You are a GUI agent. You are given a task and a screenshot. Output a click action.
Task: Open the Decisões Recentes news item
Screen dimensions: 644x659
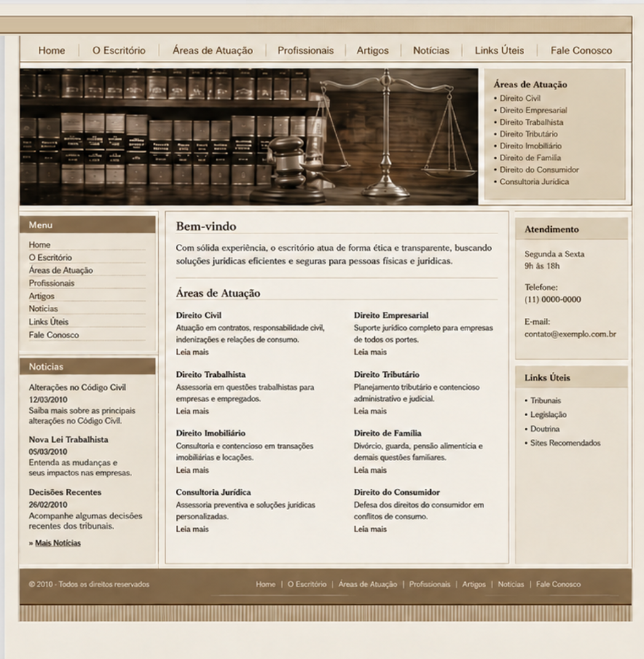[x=65, y=492]
